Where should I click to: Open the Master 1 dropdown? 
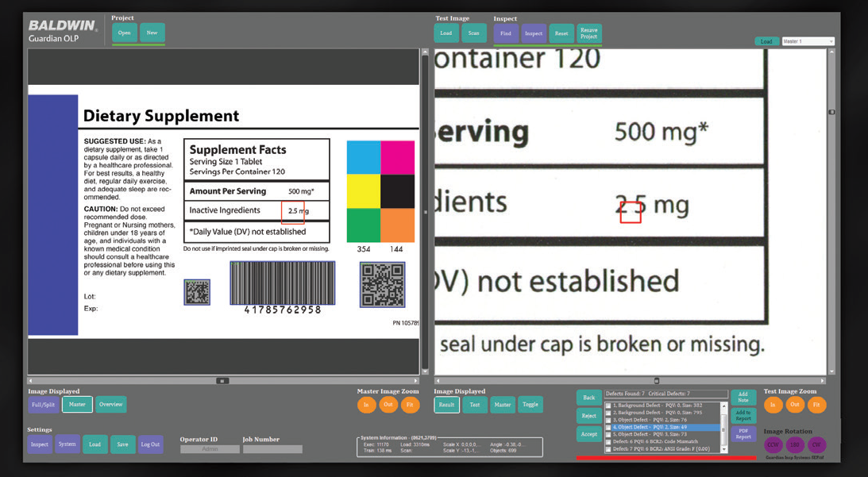coord(808,41)
